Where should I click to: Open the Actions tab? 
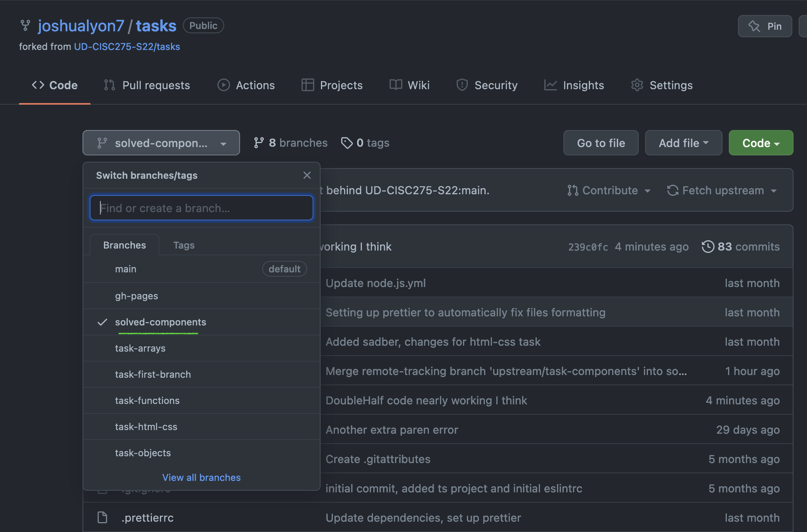pos(246,85)
